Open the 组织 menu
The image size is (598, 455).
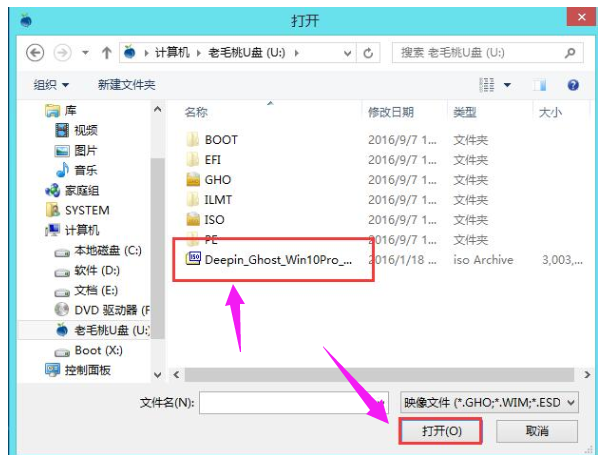click(x=51, y=85)
